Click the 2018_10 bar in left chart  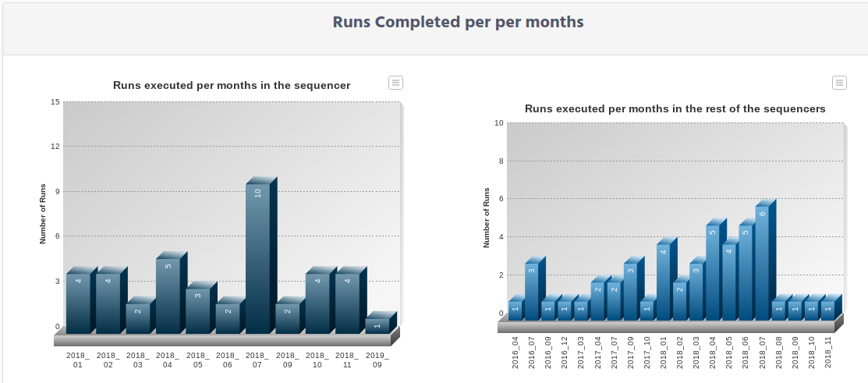317,303
